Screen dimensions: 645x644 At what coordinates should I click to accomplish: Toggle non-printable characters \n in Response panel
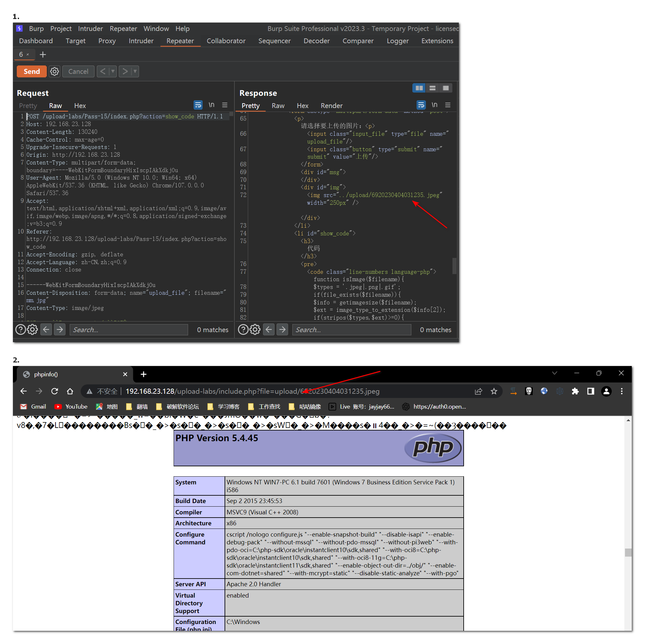coord(434,105)
